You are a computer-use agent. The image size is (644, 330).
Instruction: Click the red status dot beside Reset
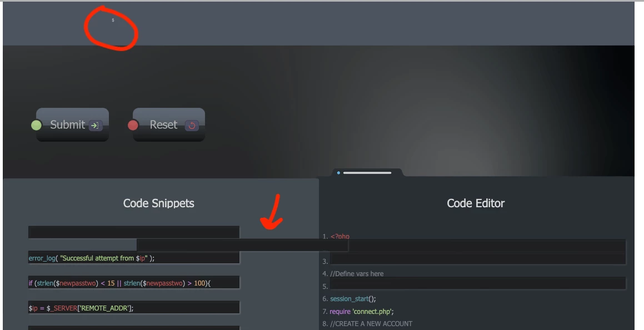(x=133, y=125)
